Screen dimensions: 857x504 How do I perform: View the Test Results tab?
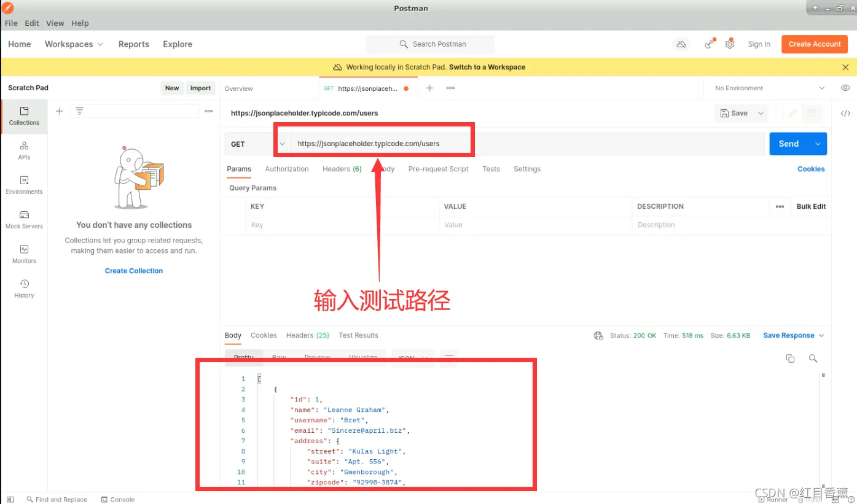click(358, 336)
